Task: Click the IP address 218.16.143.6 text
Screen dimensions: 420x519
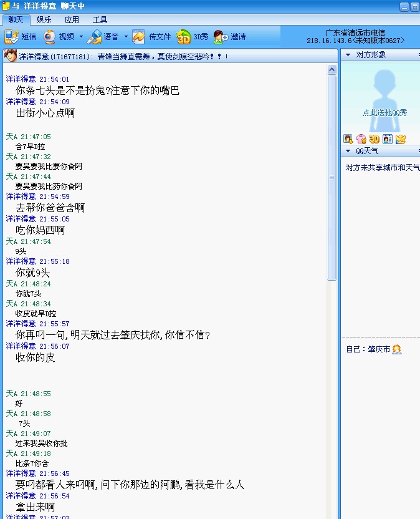Action: click(x=329, y=41)
